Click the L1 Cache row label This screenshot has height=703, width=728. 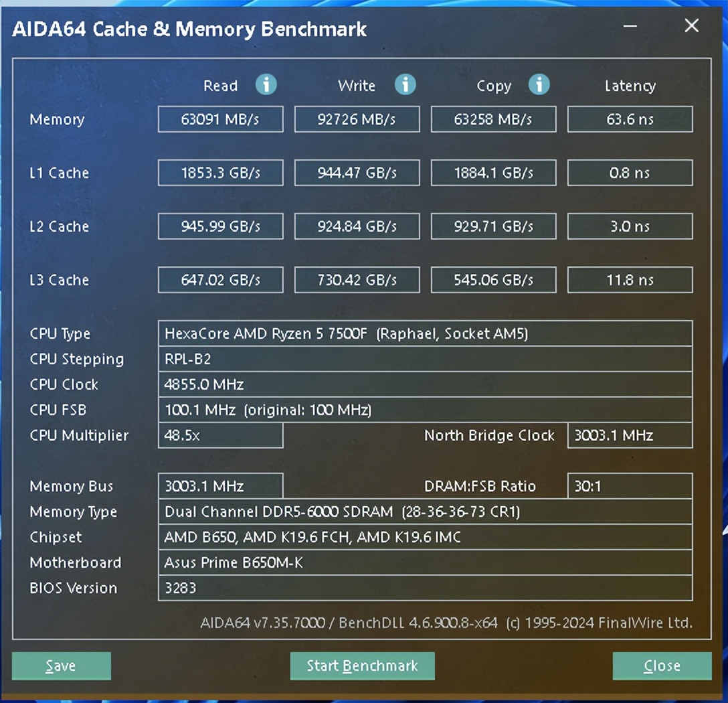(x=60, y=173)
